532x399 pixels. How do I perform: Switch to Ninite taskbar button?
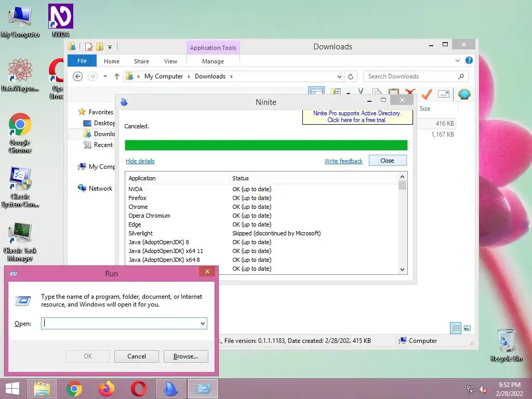[x=170, y=389]
